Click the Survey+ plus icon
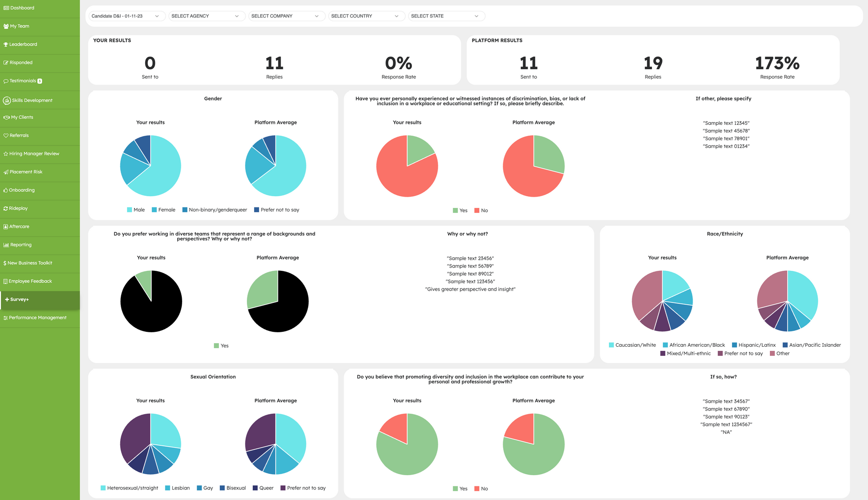 pyautogui.click(x=7, y=300)
